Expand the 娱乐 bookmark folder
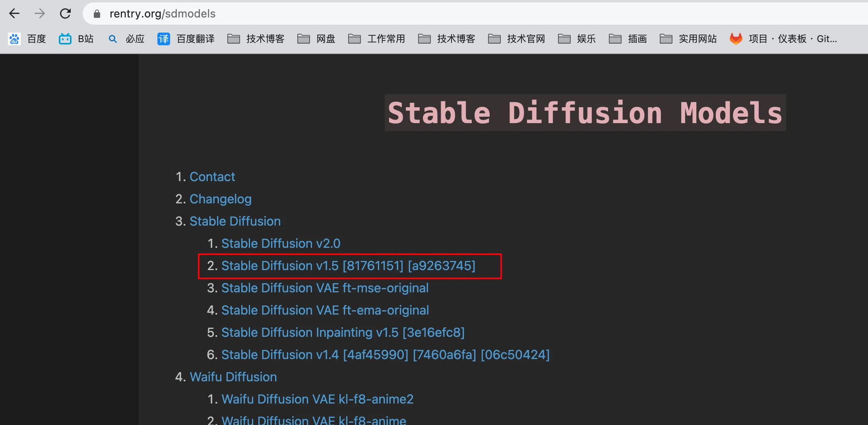868x425 pixels. (577, 39)
